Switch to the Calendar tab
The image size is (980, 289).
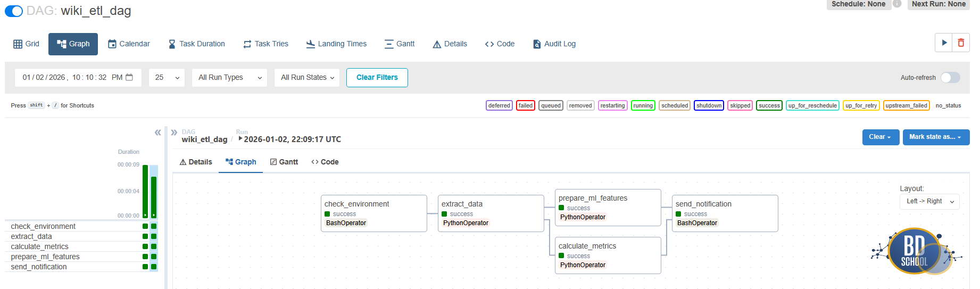coord(129,44)
